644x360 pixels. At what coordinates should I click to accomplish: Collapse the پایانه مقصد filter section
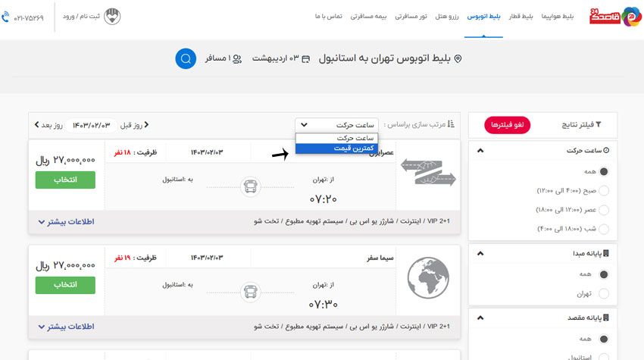click(x=480, y=318)
